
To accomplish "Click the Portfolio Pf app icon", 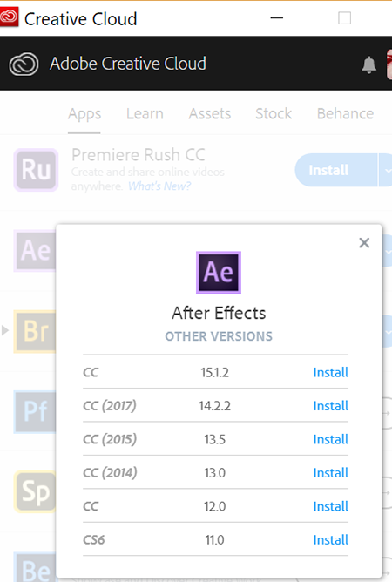I will click(35, 411).
